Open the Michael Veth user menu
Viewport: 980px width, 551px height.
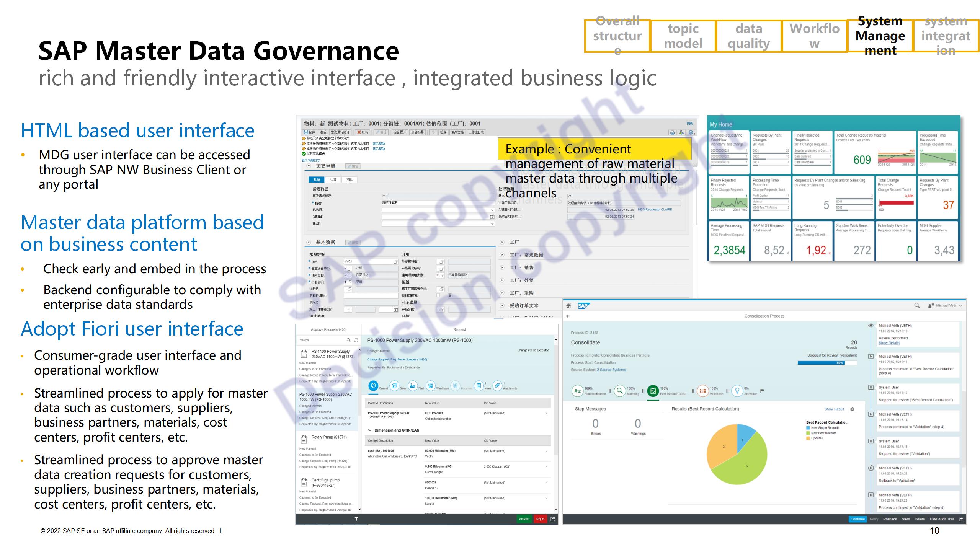pyautogui.click(x=946, y=305)
